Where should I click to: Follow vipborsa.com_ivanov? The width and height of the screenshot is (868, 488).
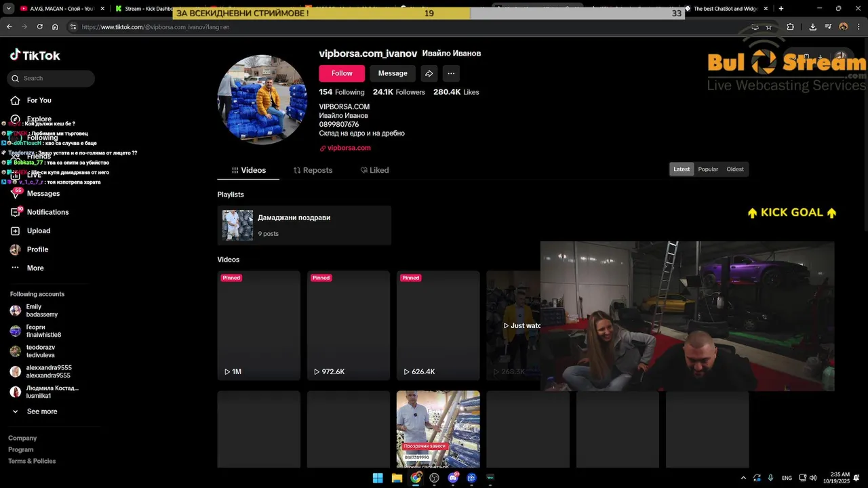(x=342, y=73)
